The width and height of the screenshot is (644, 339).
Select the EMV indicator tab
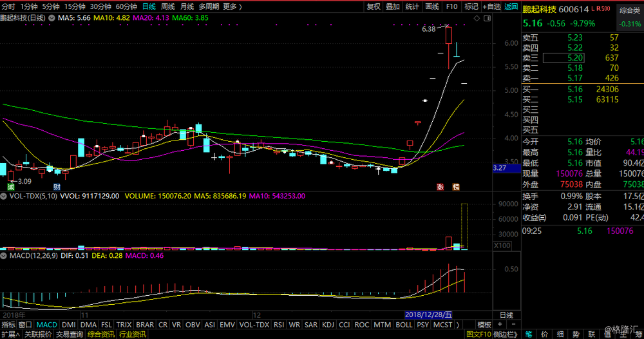(x=227, y=325)
